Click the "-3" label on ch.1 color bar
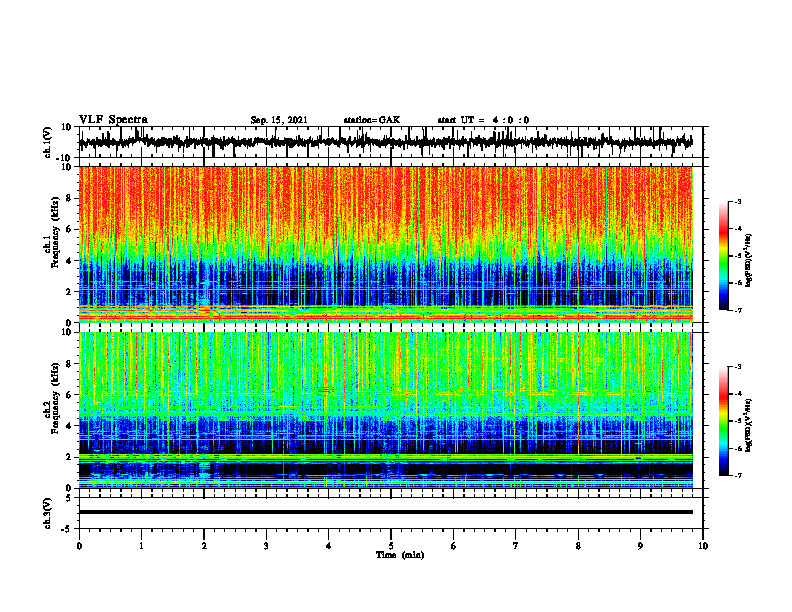Screen dimensions: 792x612 point(737,201)
